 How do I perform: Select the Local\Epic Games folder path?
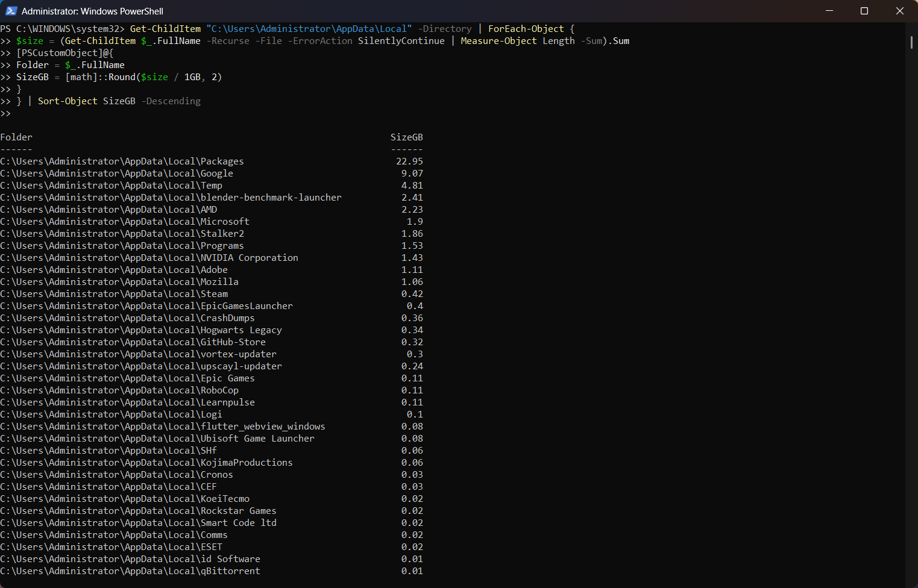127,378
